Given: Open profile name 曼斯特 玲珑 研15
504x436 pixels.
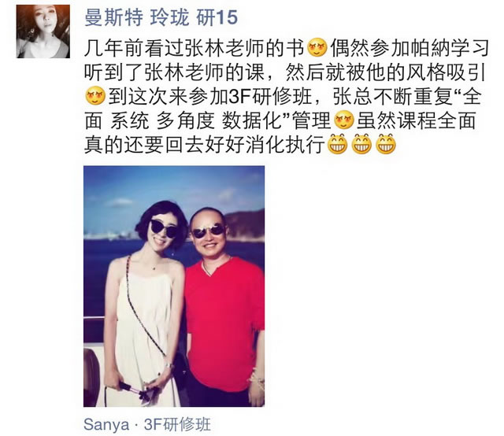Looking at the screenshot, I should click(161, 17).
